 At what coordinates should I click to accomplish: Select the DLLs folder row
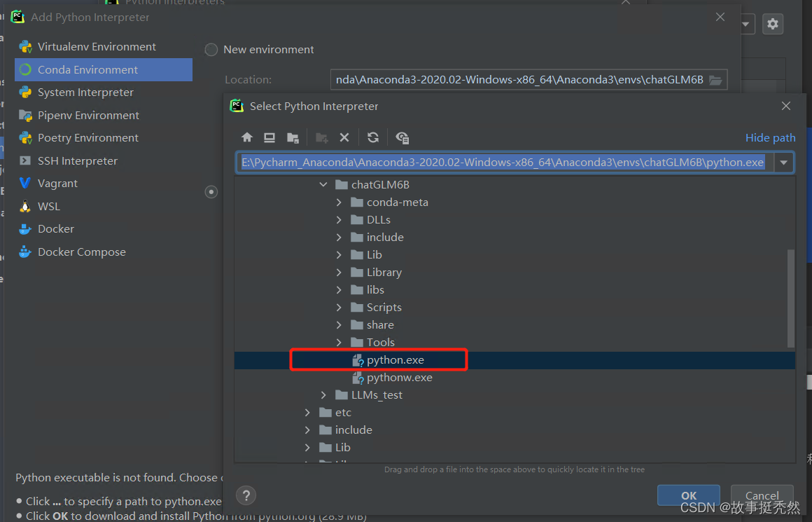pyautogui.click(x=514, y=220)
